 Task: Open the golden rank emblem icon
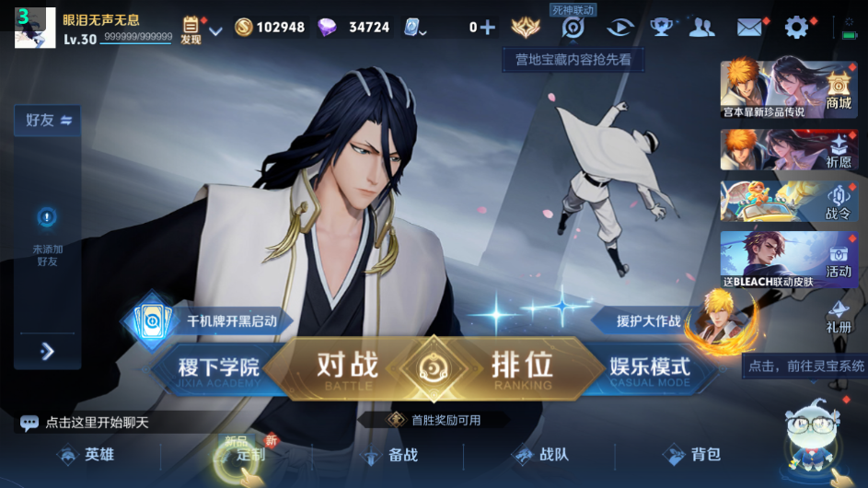click(526, 27)
